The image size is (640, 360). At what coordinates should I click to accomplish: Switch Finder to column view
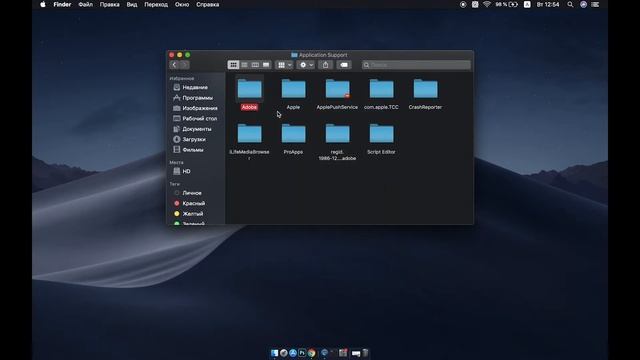point(255,65)
